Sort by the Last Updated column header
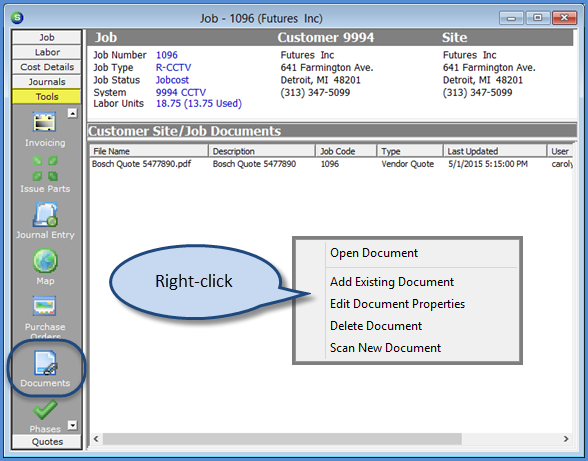This screenshot has width=588, height=461. [x=494, y=151]
